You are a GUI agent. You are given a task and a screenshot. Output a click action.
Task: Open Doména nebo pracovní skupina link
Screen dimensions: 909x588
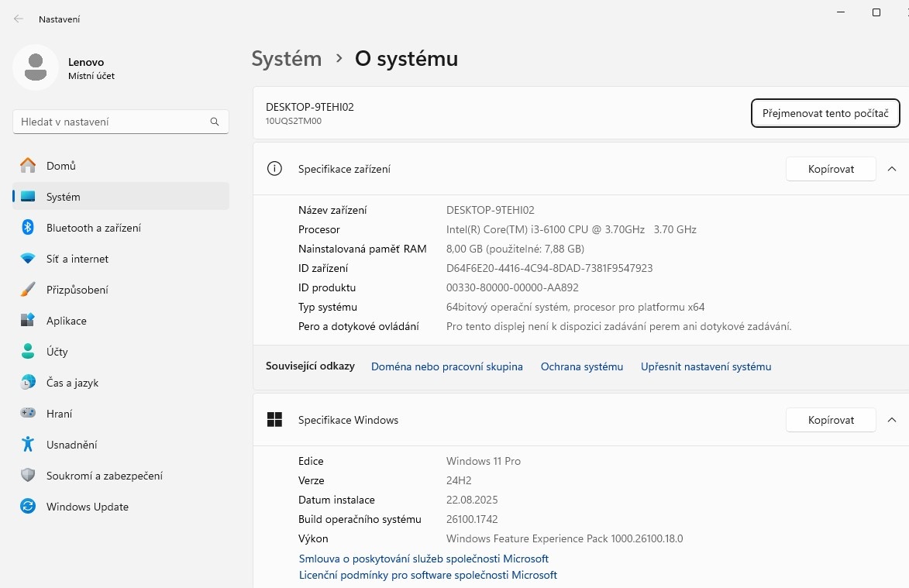446,366
